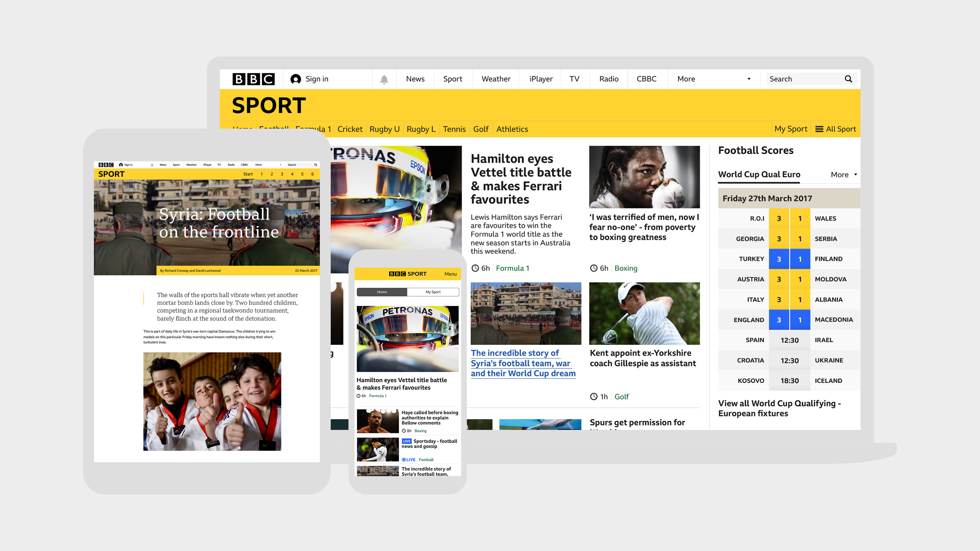Select Athletics in the sport nav bar
The image size is (980, 551).
(512, 129)
